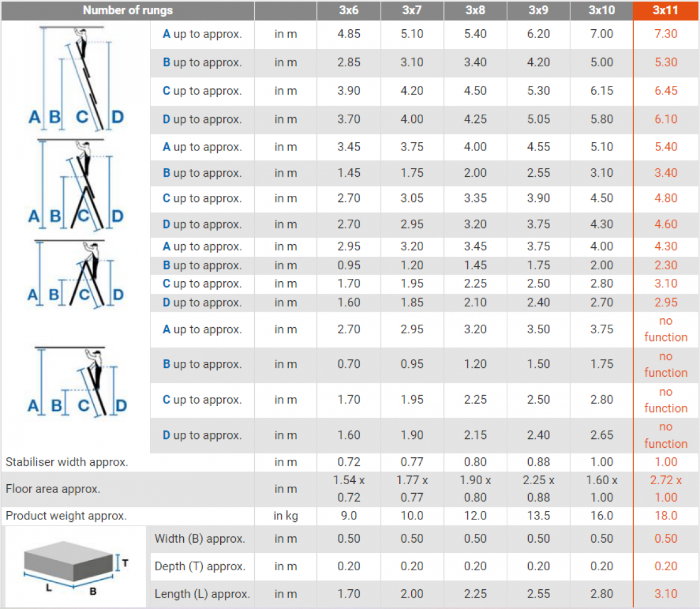700x609 pixels.
Task: Click the T label on package diagram
Action: (125, 562)
